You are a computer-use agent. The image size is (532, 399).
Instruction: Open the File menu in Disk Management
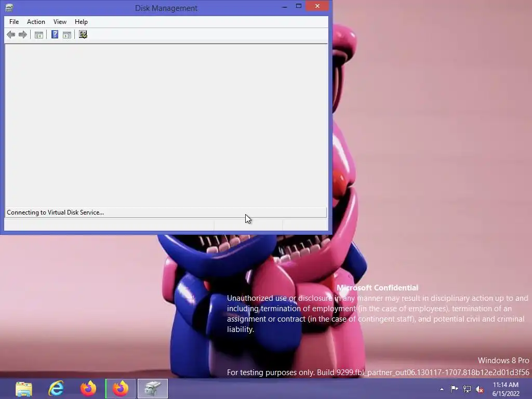pyautogui.click(x=14, y=22)
